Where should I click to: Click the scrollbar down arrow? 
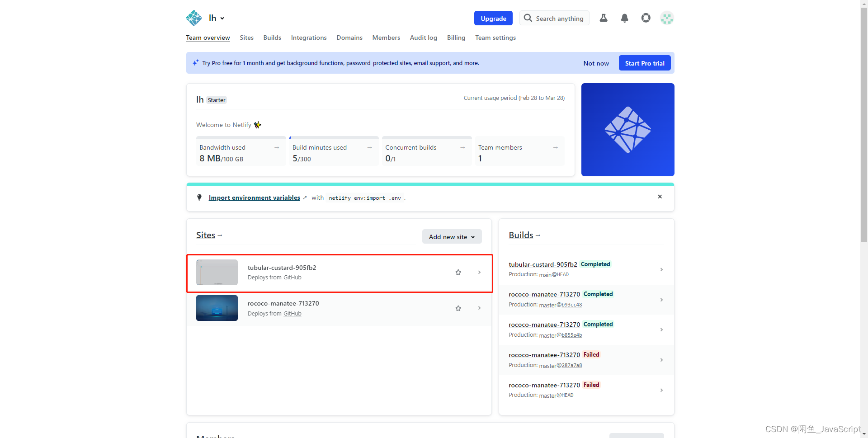(864, 434)
